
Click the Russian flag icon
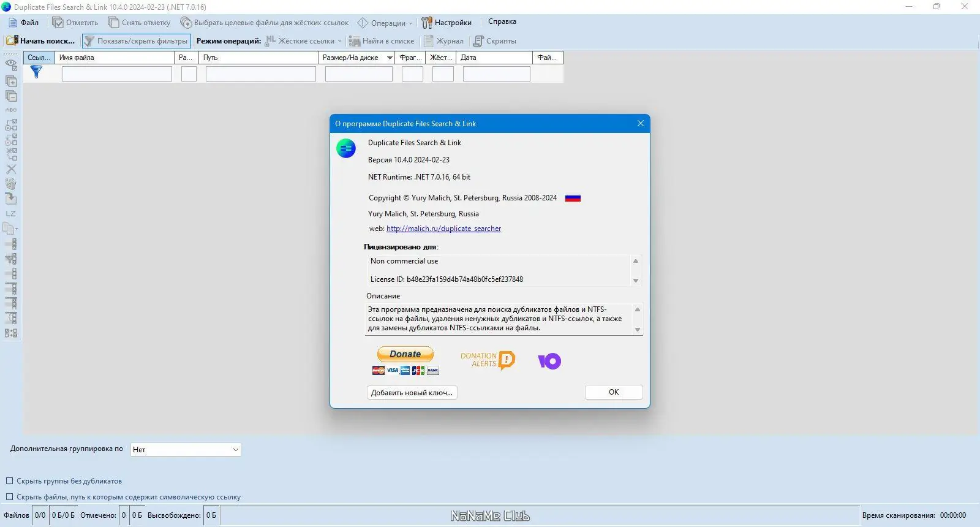tap(573, 198)
